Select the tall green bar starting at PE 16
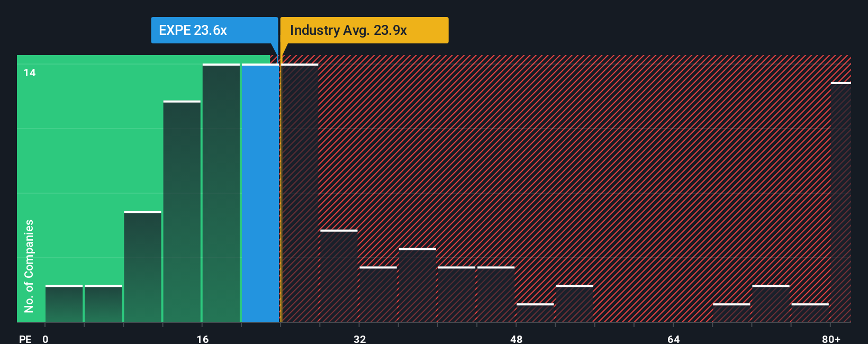The height and width of the screenshot is (344, 868). [x=221, y=193]
